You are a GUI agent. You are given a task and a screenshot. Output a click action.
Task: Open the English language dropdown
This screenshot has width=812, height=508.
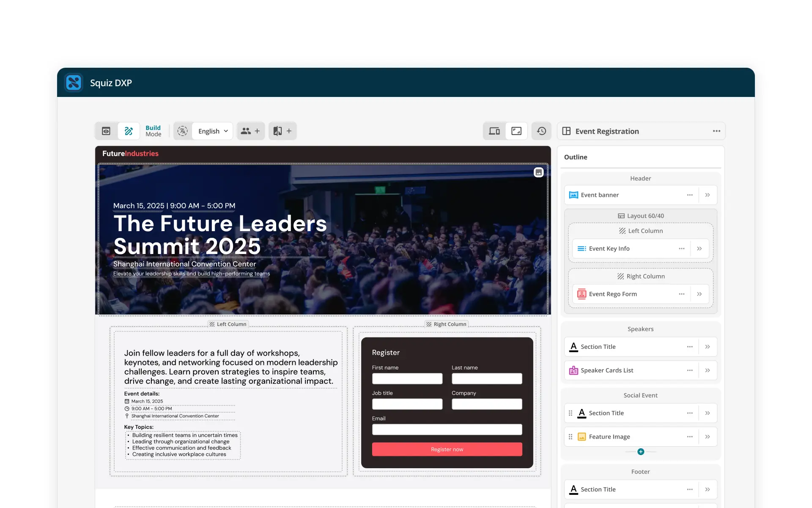click(x=213, y=131)
